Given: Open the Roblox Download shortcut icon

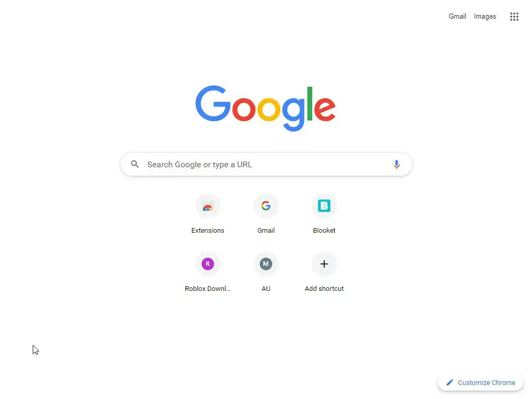Looking at the screenshot, I should point(208,264).
